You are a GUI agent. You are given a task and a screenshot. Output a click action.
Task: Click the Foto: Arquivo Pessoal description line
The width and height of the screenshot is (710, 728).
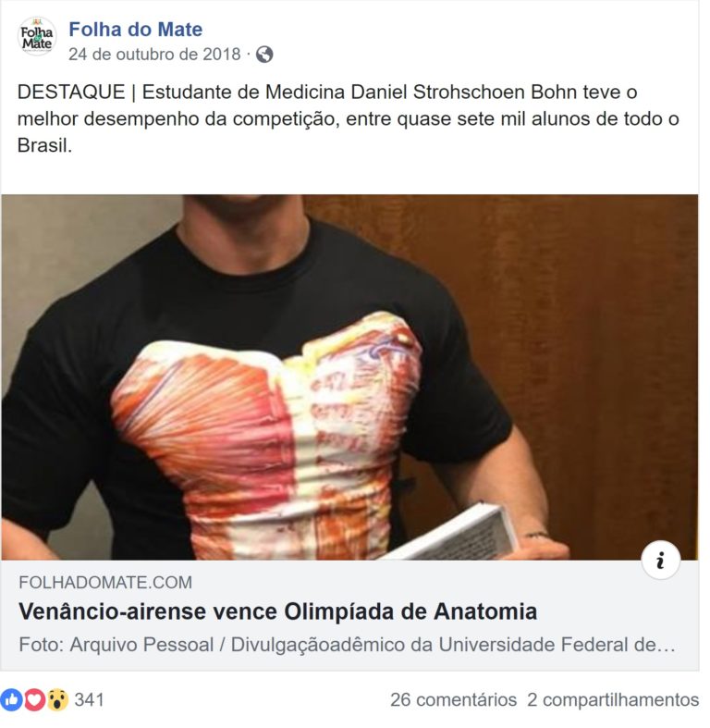(347, 645)
